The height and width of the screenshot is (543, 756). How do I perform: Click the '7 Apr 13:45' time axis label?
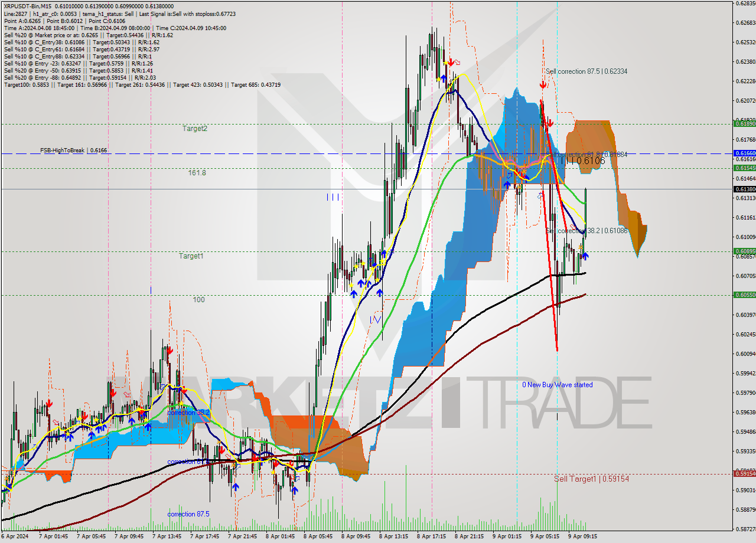(166, 537)
